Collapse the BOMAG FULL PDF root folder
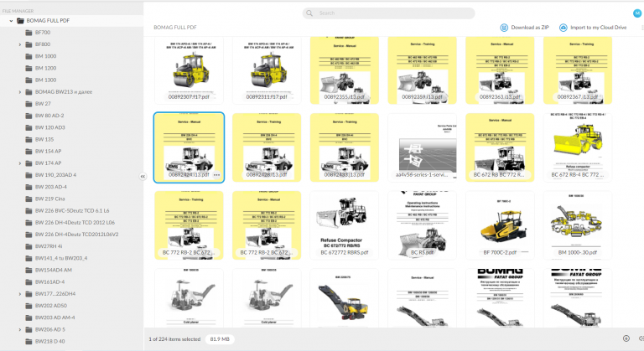The height and width of the screenshot is (351, 644). point(11,21)
